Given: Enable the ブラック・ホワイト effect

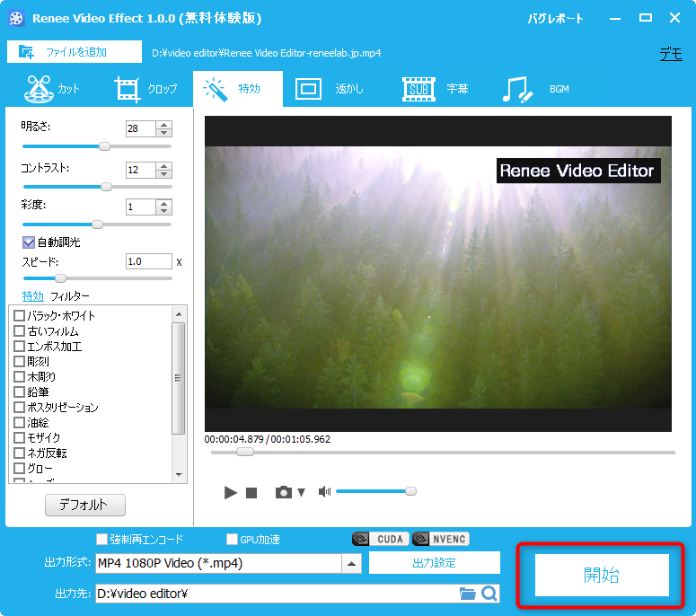Looking at the screenshot, I should coord(19,315).
